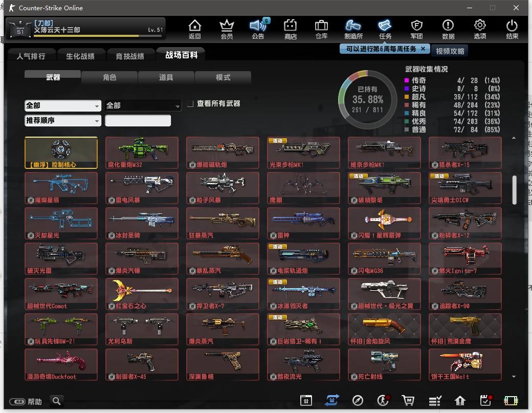Open the 军团 clan shield icon
Viewport: 532px width, 413px height.
point(416,29)
